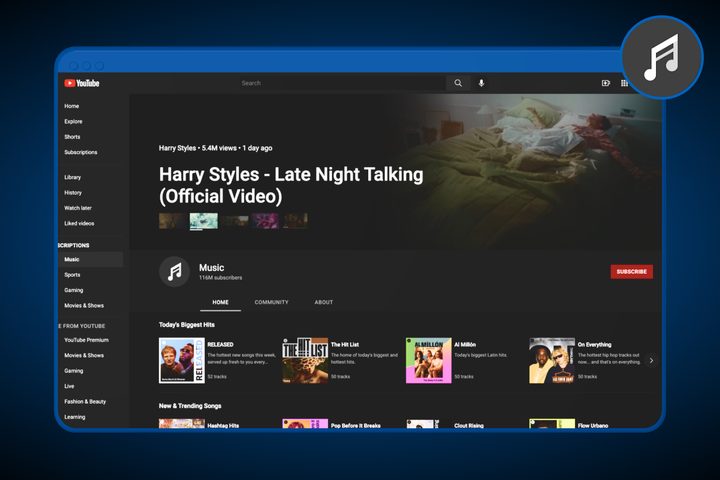720x480 pixels.
Task: Open Liked videos in sidebar
Action: point(79,224)
